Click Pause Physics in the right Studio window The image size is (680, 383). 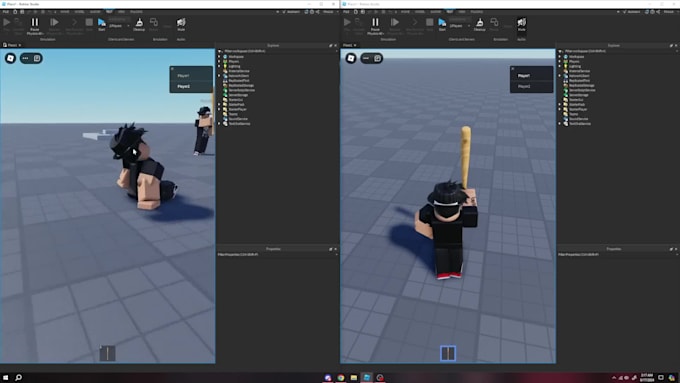pos(375,26)
